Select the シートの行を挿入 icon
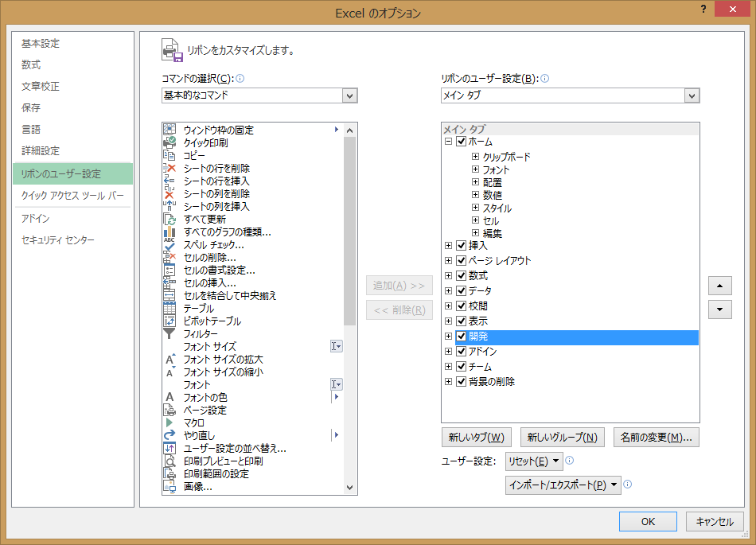This screenshot has width=756, height=545. (x=170, y=181)
